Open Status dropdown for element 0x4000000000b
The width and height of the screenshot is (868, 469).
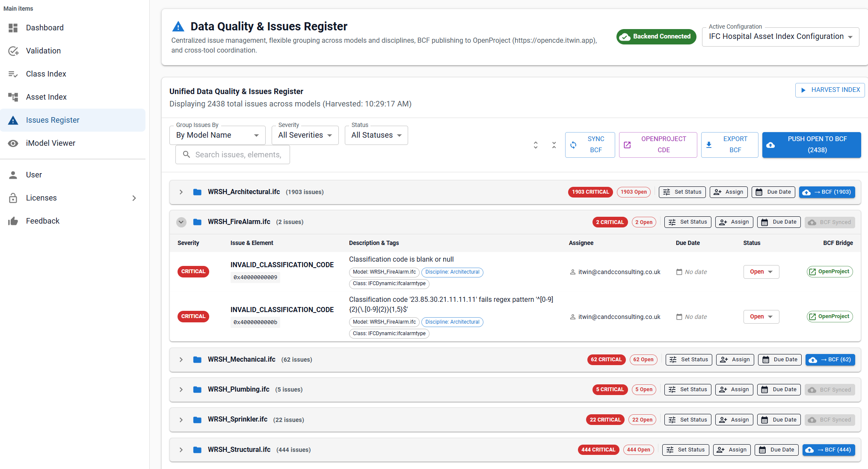click(x=761, y=317)
